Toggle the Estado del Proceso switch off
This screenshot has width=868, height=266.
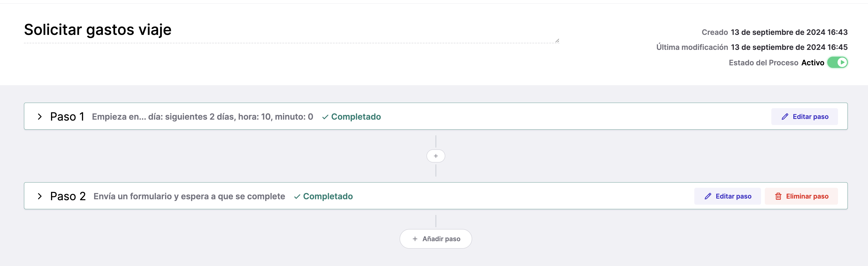tap(837, 62)
